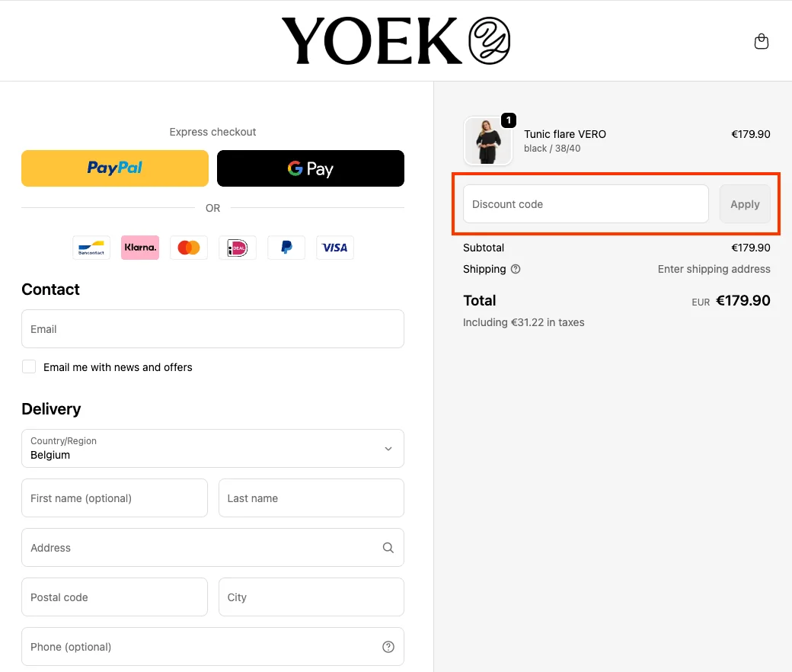Click the PayPal card icon
Image resolution: width=792 pixels, height=672 pixels.
[286, 248]
